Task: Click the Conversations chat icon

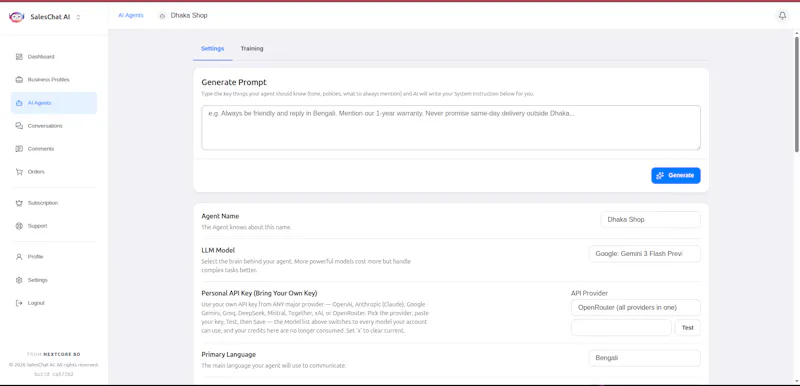Action: coord(19,126)
